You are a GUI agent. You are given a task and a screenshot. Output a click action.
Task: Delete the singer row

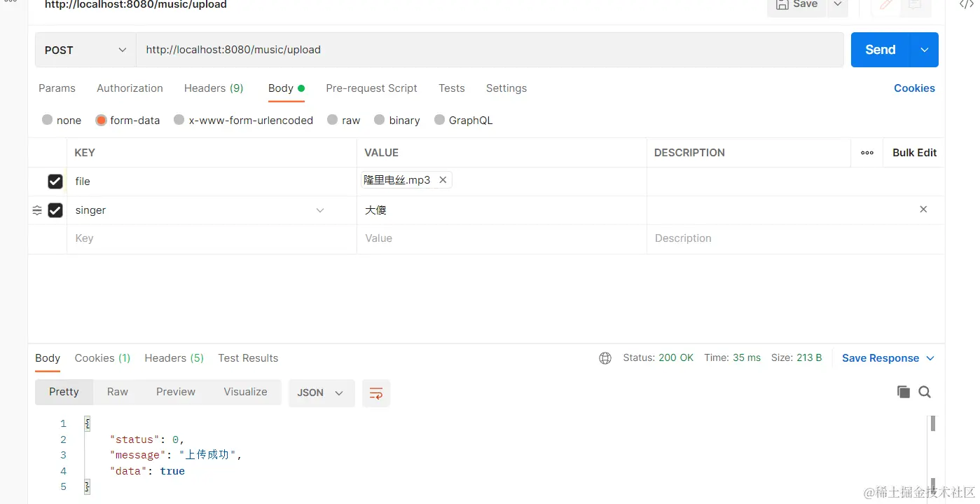[x=923, y=210]
